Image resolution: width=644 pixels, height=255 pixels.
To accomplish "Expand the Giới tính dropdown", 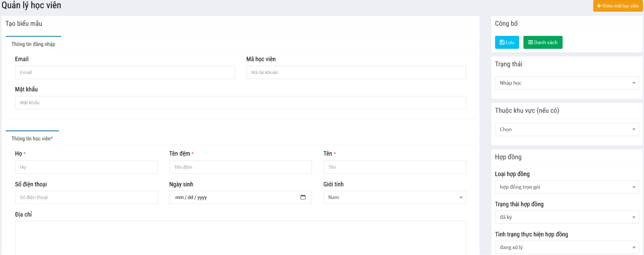I will point(394,197).
